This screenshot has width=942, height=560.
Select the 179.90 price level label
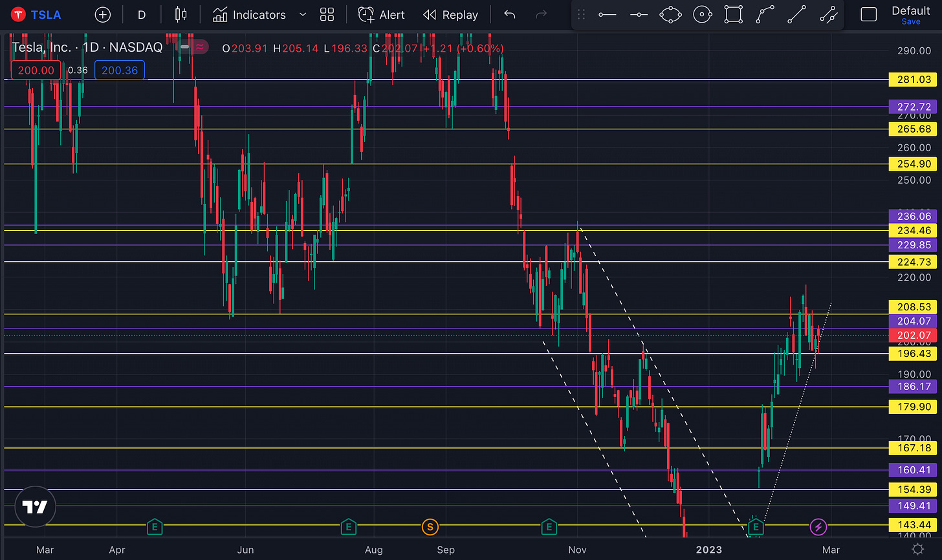click(x=914, y=406)
